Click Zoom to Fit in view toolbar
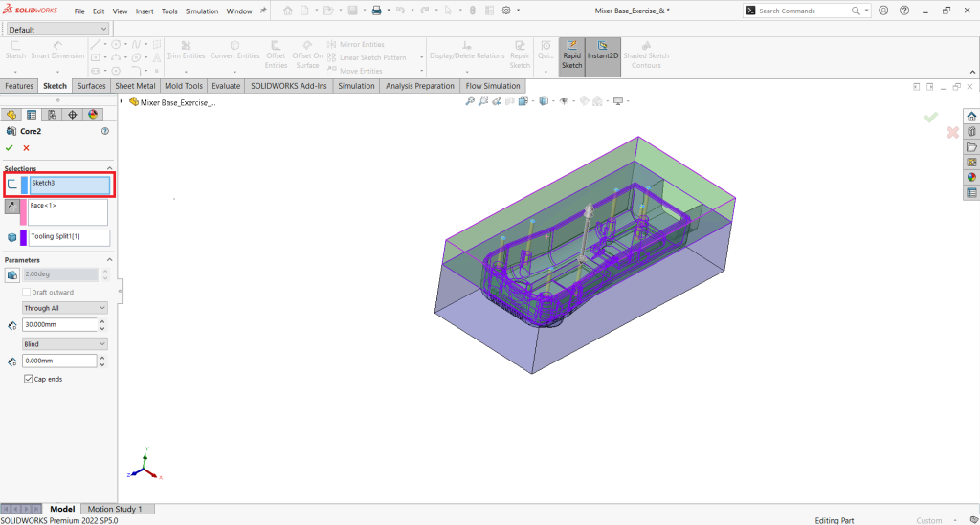Screen dimensions: 980x525 point(470,101)
